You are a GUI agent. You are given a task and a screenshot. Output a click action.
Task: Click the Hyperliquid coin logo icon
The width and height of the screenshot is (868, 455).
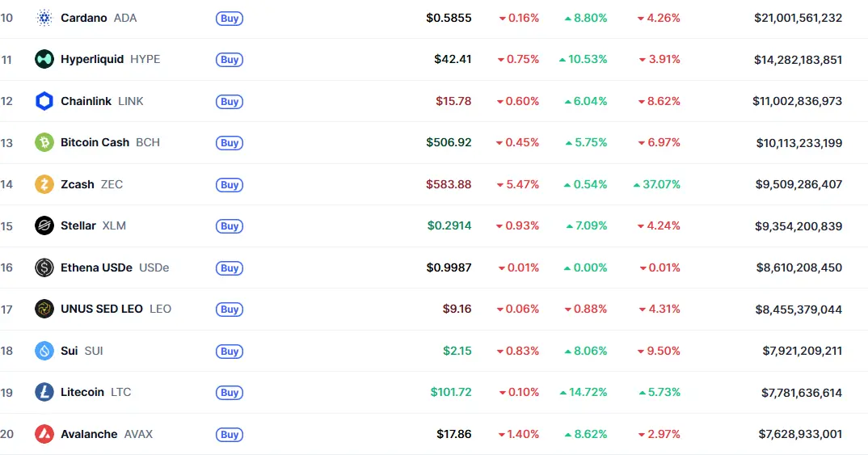[44, 59]
